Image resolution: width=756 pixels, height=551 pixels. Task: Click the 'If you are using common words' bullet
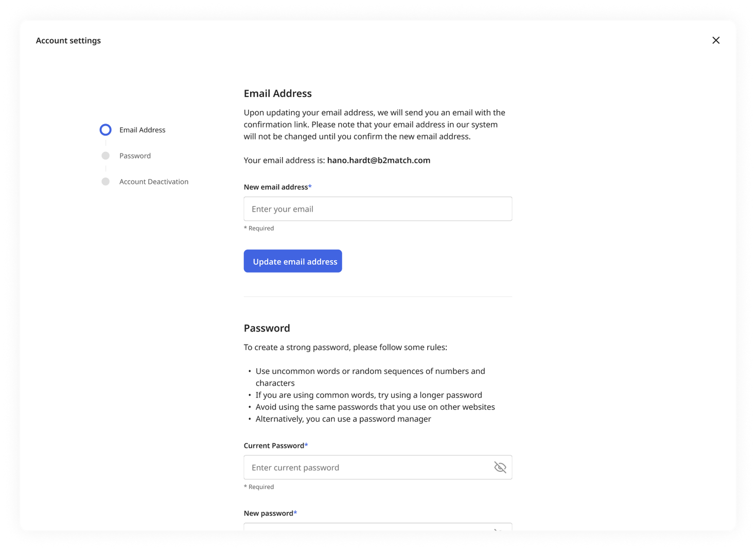pos(369,395)
